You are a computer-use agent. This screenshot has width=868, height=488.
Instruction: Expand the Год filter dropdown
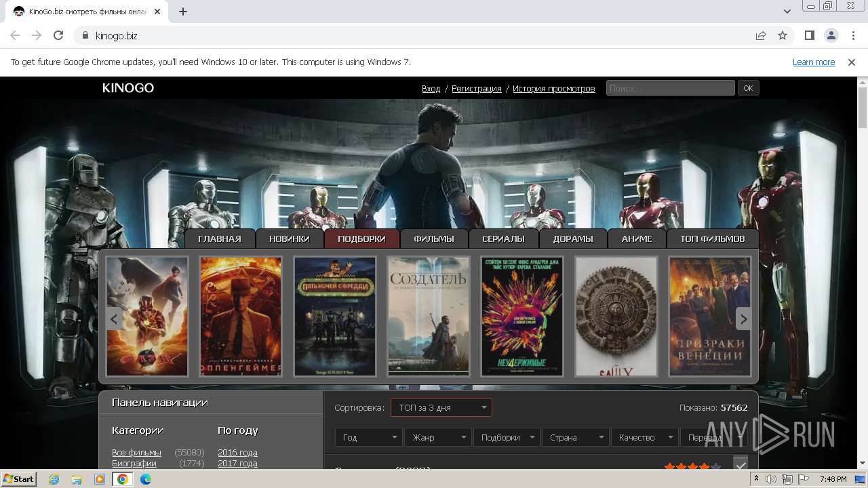[x=369, y=437]
